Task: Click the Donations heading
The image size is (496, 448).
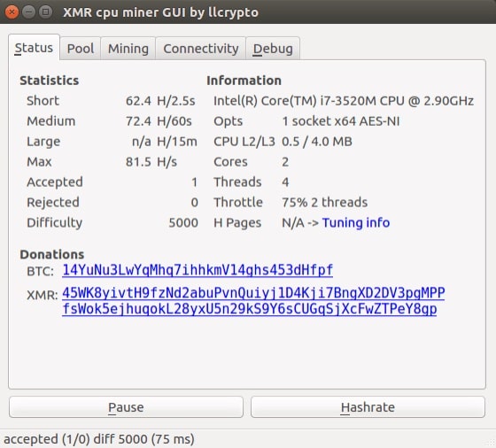Action: [x=52, y=254]
